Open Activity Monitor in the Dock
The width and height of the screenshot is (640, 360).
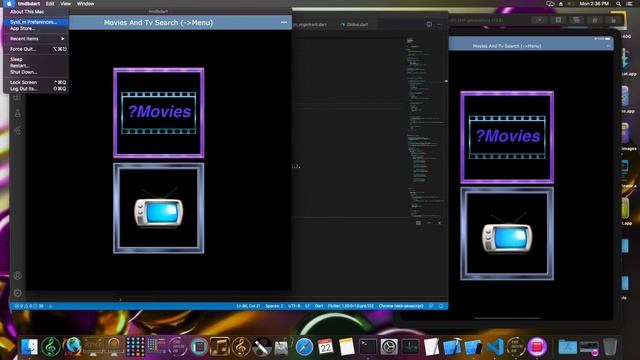[410, 347]
